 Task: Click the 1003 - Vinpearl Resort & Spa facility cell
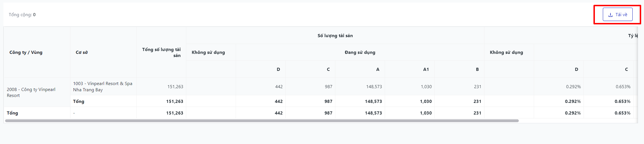click(x=103, y=87)
